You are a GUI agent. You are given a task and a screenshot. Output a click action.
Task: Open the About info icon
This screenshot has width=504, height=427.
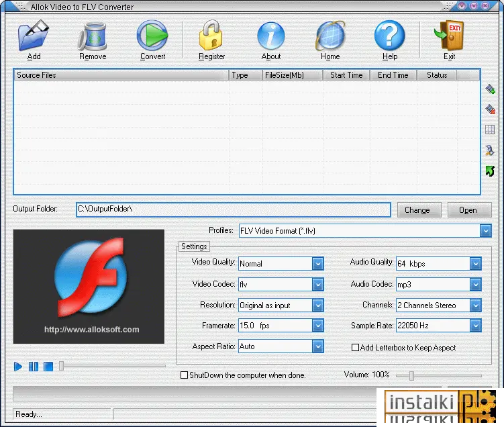[271, 36]
